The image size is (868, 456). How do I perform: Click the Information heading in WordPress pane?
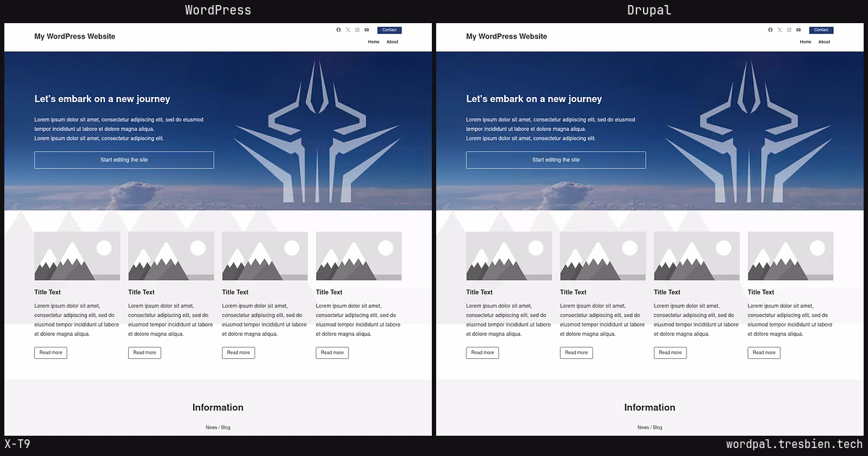point(218,408)
